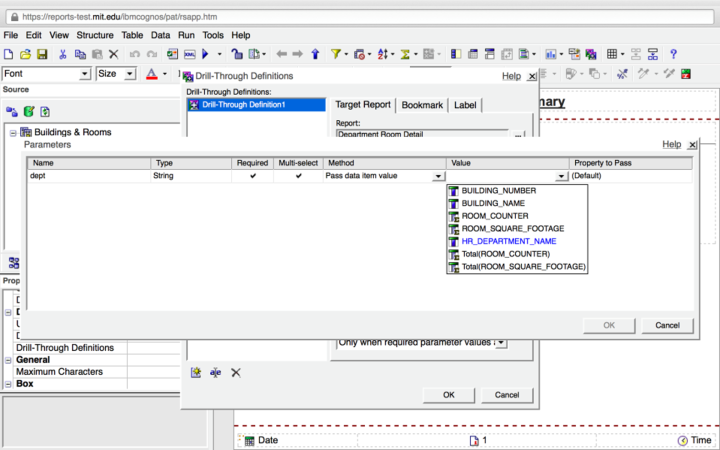Click Cancel in the Parameters dialog

pyautogui.click(x=667, y=325)
